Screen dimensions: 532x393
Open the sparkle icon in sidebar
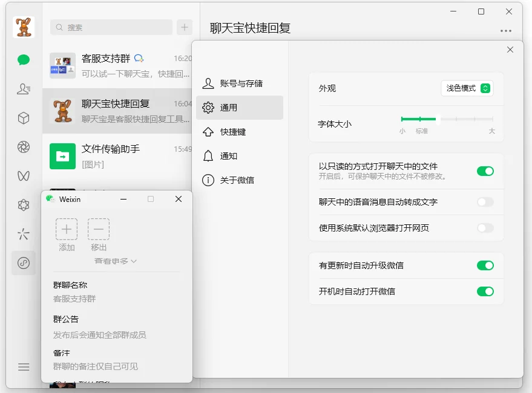(24, 234)
